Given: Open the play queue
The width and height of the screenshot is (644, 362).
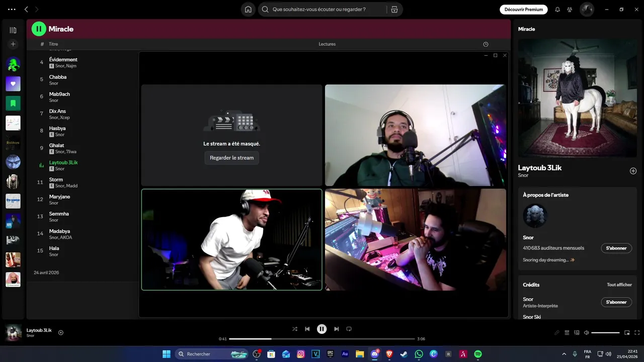Looking at the screenshot, I should 567,332.
